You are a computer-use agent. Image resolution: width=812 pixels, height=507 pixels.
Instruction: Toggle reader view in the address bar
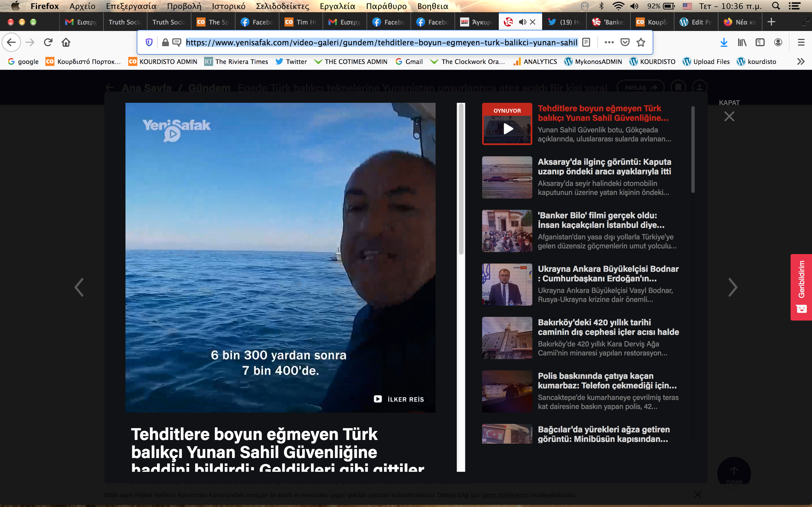click(x=586, y=42)
